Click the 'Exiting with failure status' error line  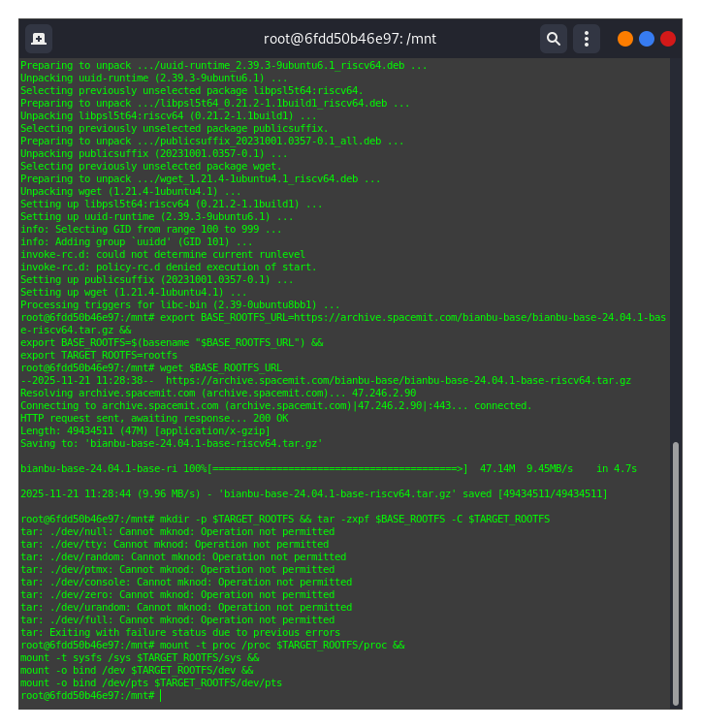pos(179,632)
